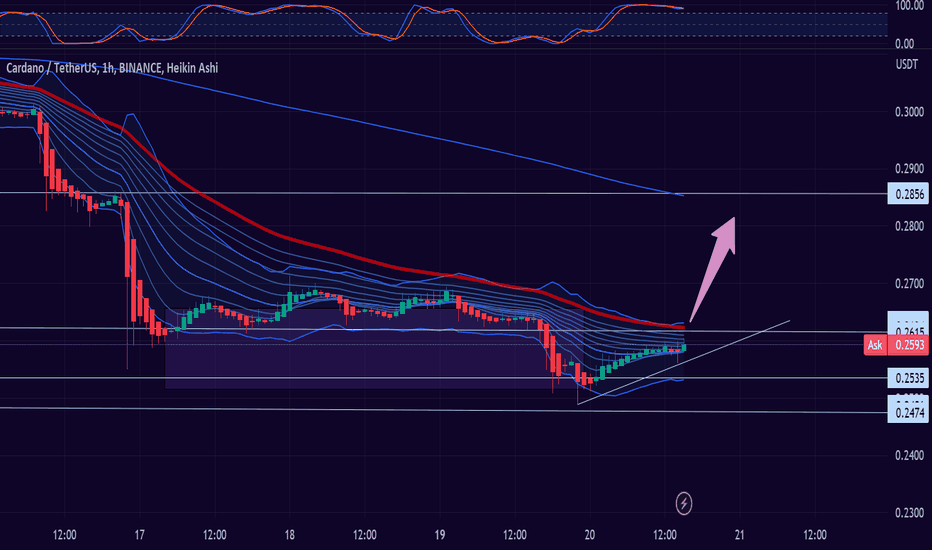Click the 18 date label on time axis
The height and width of the screenshot is (550, 932).
[x=289, y=535]
